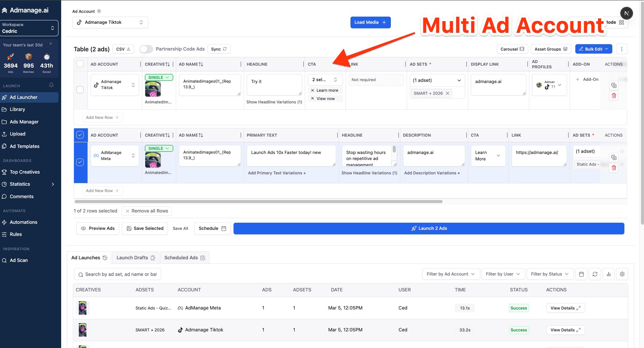Click Save Selected button
This screenshot has height=348, width=644.
click(145, 228)
